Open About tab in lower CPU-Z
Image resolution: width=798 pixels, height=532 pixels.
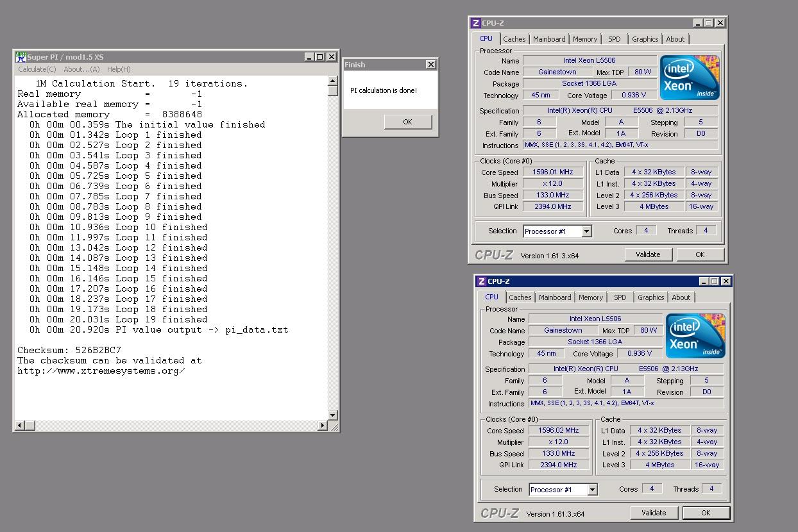point(681,297)
